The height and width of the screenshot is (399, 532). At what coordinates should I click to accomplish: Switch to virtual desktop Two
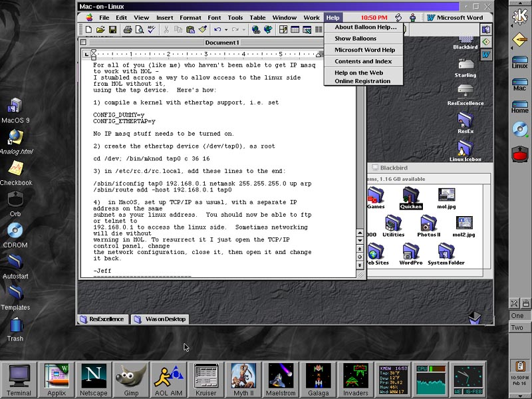point(520,328)
